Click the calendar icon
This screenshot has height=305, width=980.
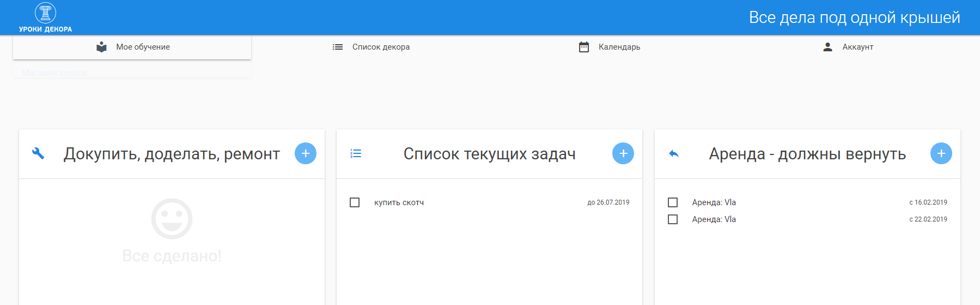[x=583, y=47]
